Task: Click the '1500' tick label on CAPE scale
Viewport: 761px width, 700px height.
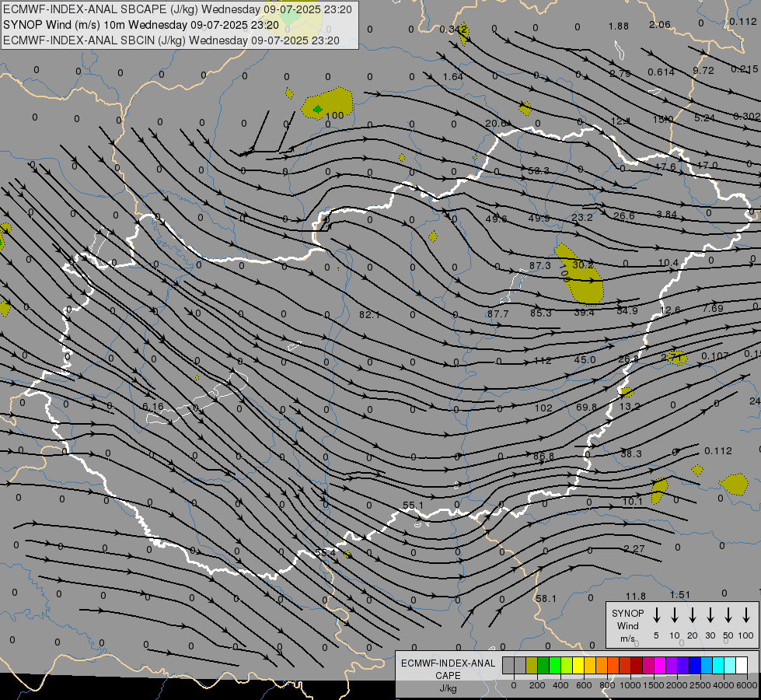Action: (654, 685)
